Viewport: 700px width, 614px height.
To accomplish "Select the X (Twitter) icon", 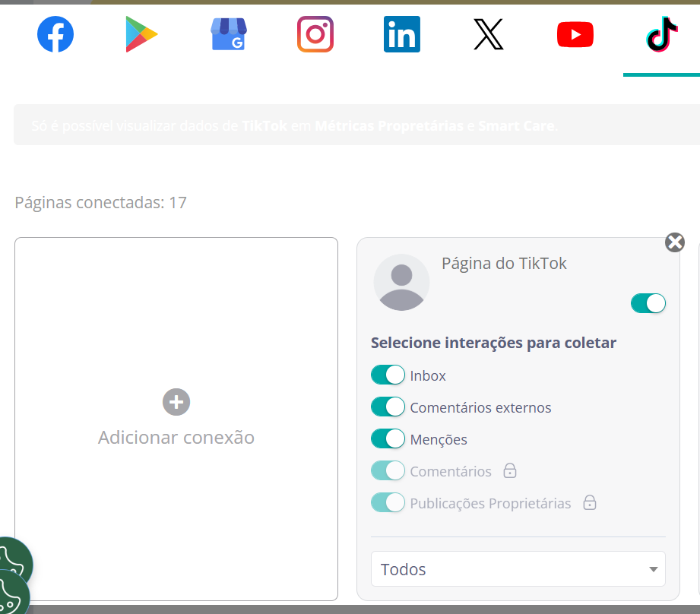I will click(488, 35).
